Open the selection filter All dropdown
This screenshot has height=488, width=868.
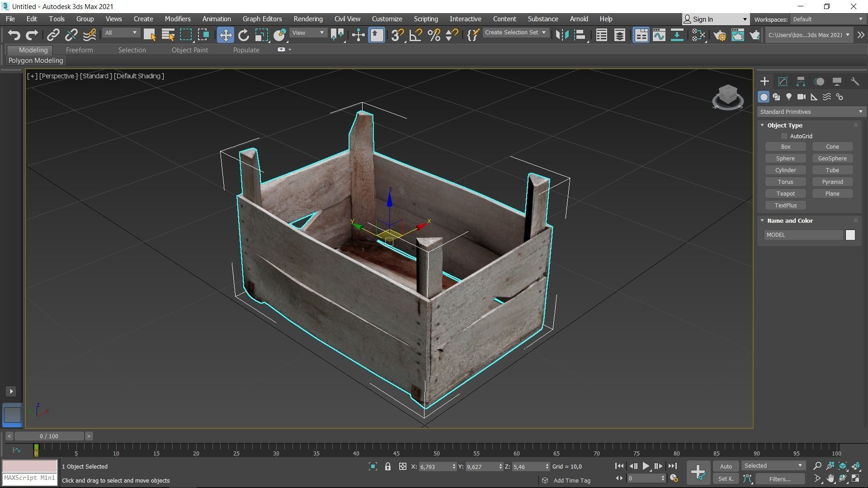pos(120,33)
